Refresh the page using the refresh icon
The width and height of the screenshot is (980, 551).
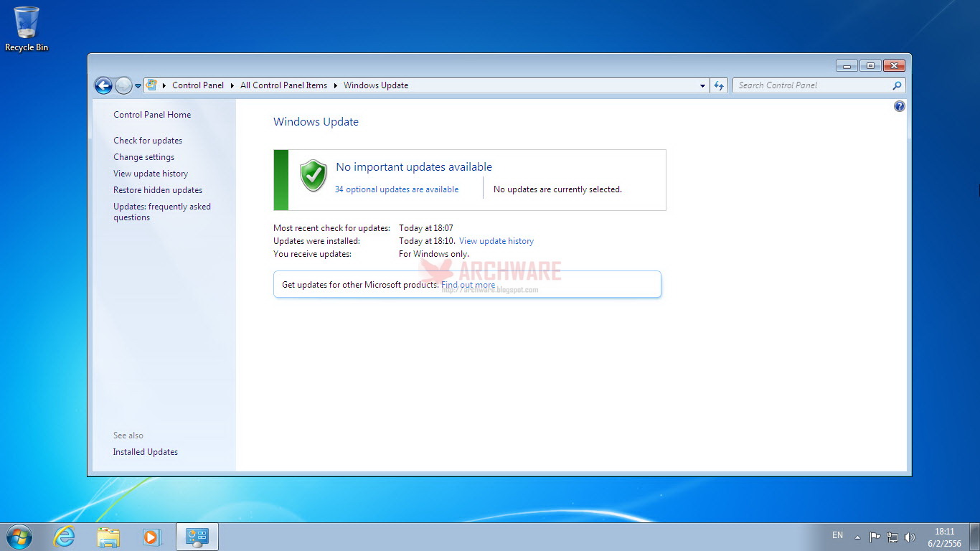pyautogui.click(x=719, y=85)
